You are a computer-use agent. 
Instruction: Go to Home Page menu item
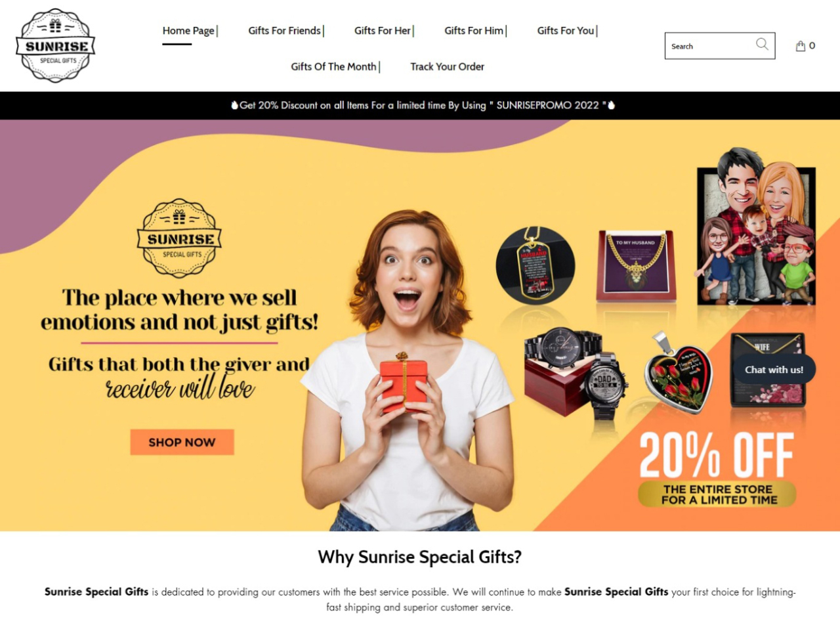click(188, 30)
